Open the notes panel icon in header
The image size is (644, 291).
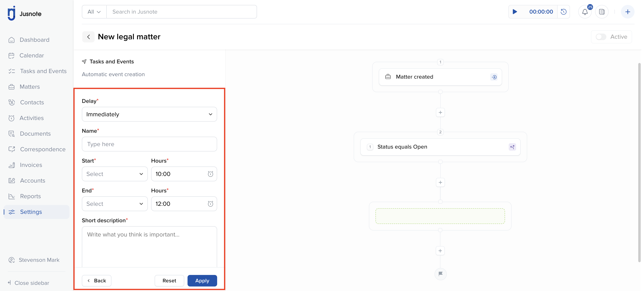pyautogui.click(x=602, y=12)
